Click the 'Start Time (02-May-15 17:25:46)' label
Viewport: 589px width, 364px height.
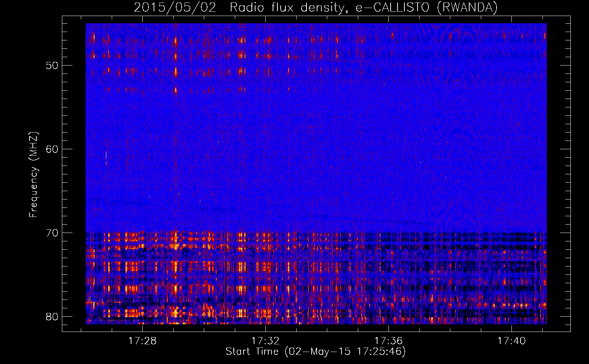coord(316,352)
